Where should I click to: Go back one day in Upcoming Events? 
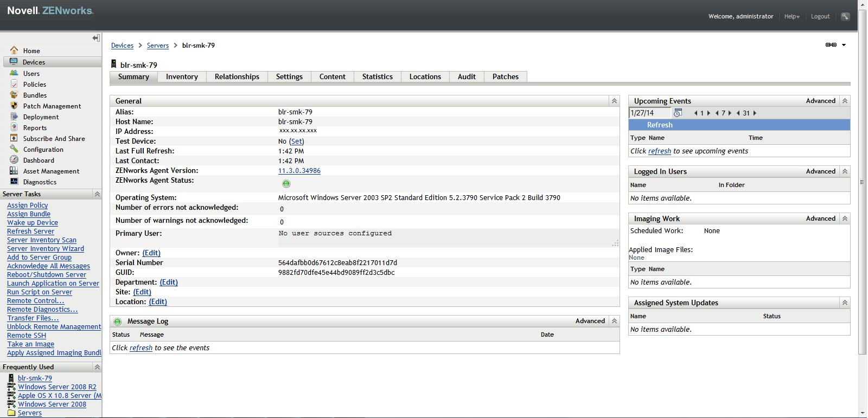click(x=696, y=113)
